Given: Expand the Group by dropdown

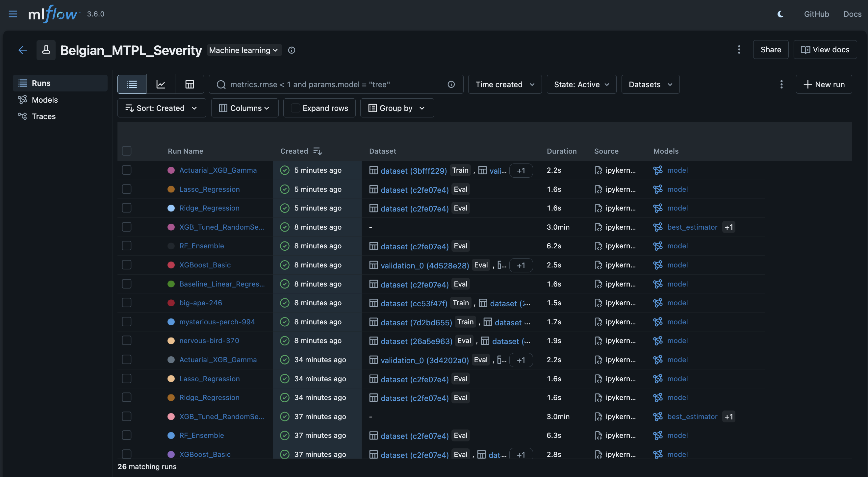Looking at the screenshot, I should point(396,108).
